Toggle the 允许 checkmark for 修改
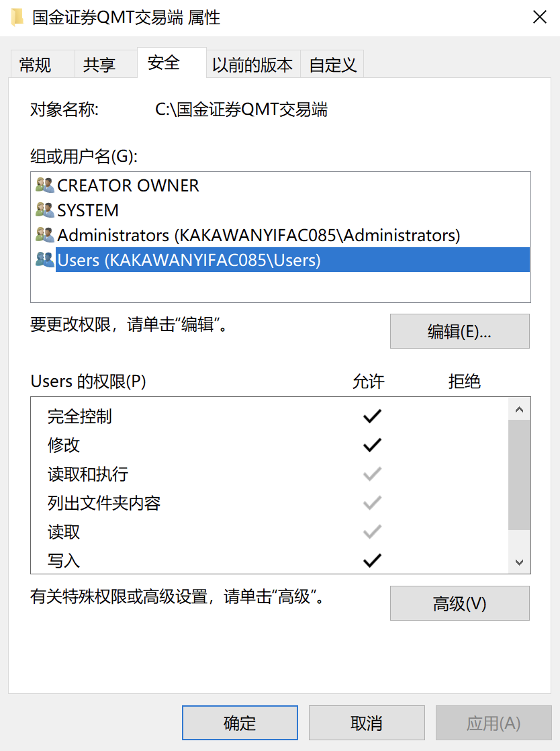 pos(371,445)
